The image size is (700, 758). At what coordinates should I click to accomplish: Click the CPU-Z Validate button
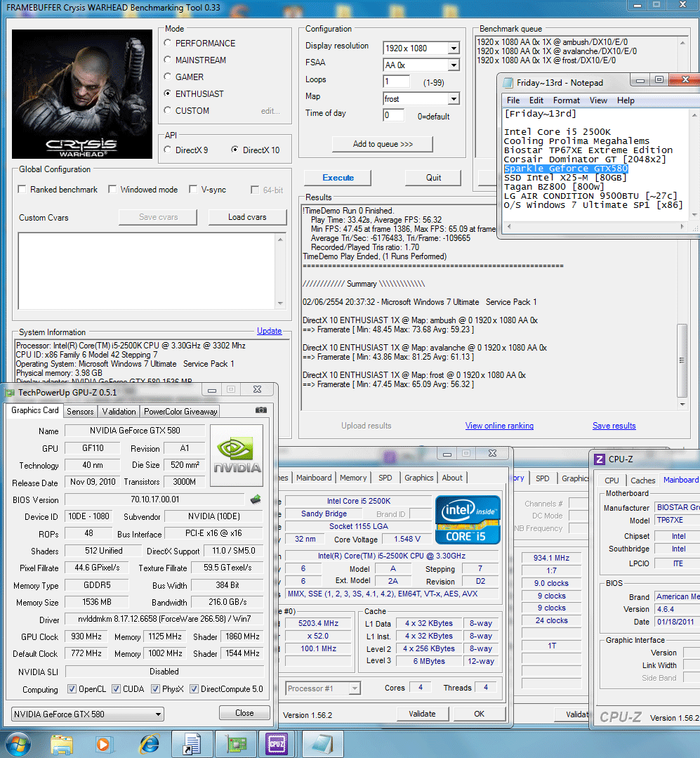coord(422,714)
